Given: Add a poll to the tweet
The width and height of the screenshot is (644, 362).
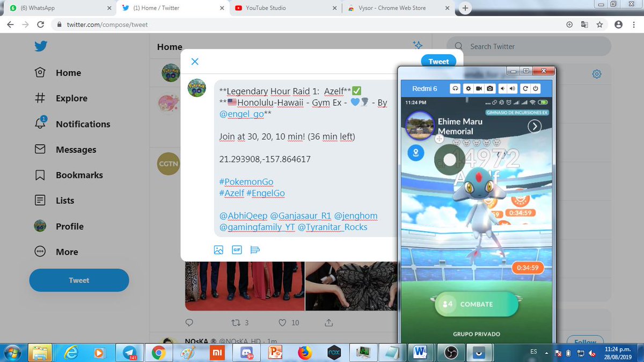Looking at the screenshot, I should tap(255, 249).
